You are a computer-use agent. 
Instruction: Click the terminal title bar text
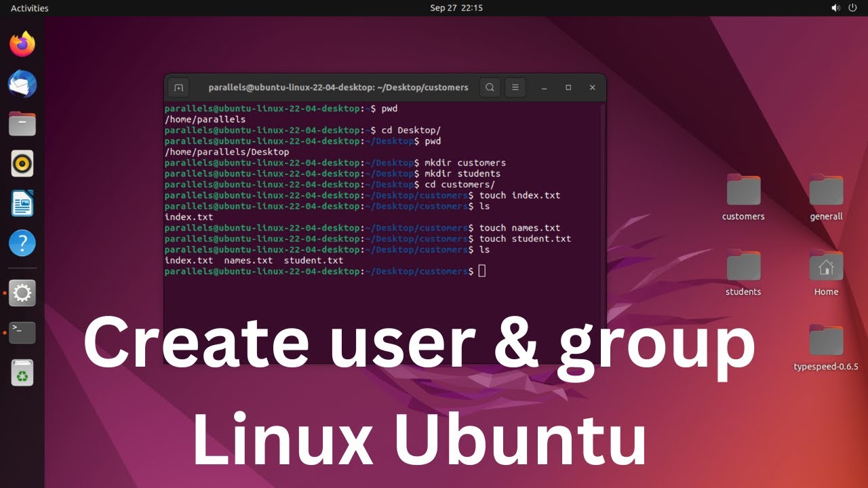(x=338, y=87)
